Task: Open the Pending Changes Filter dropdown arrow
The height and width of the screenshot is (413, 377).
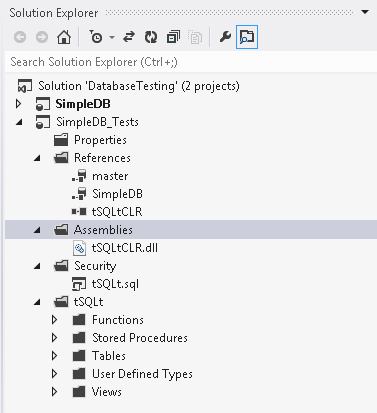Action: pos(112,37)
